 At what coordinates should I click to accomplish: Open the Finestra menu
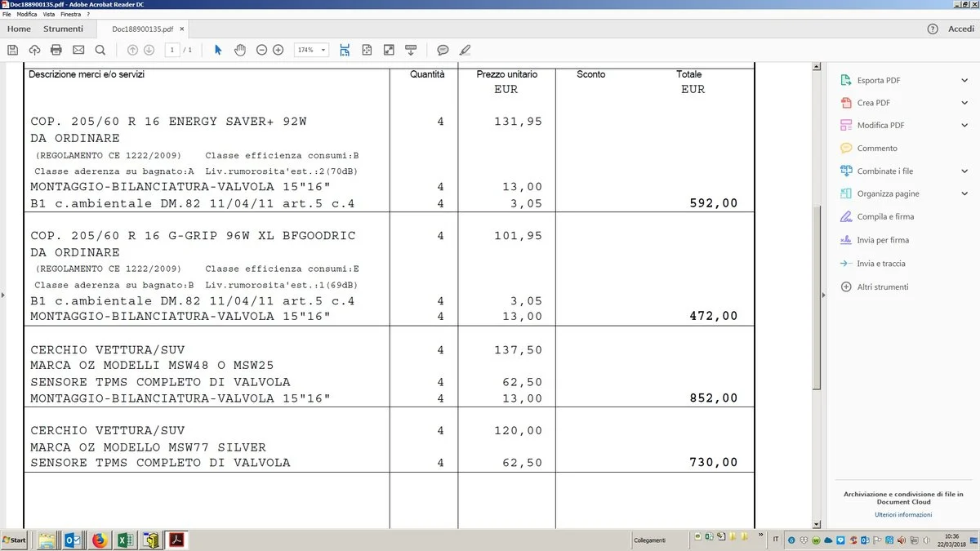click(x=70, y=15)
